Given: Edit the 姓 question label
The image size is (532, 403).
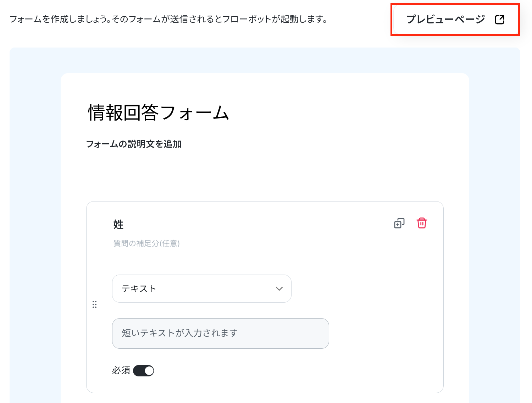Looking at the screenshot, I should [x=118, y=224].
